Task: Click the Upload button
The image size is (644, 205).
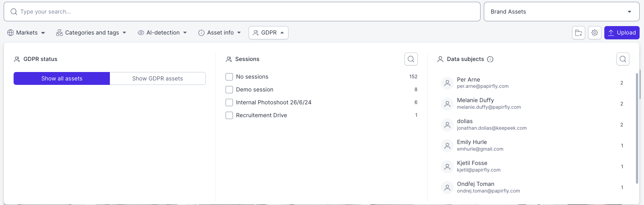Action: point(622,33)
